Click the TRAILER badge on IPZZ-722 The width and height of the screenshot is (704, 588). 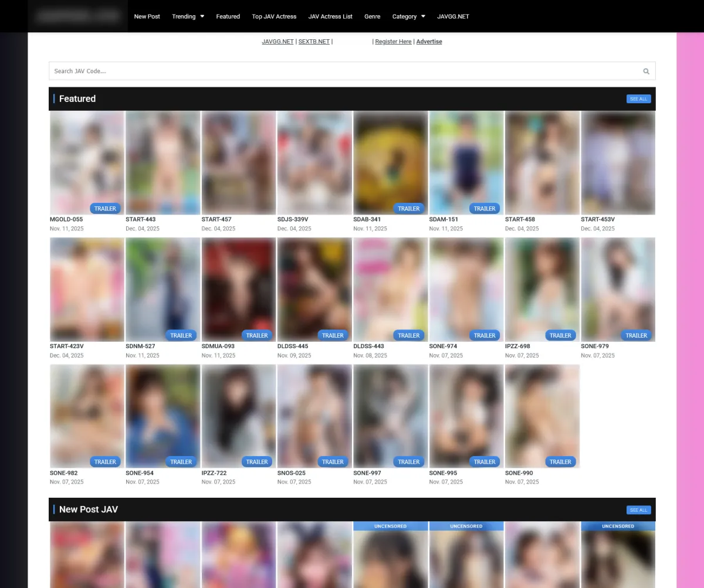click(257, 462)
